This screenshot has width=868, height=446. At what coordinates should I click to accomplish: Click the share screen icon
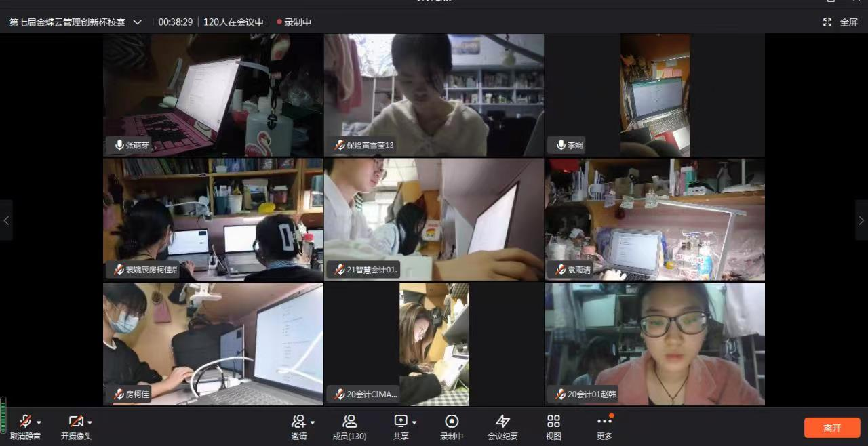[x=401, y=422]
